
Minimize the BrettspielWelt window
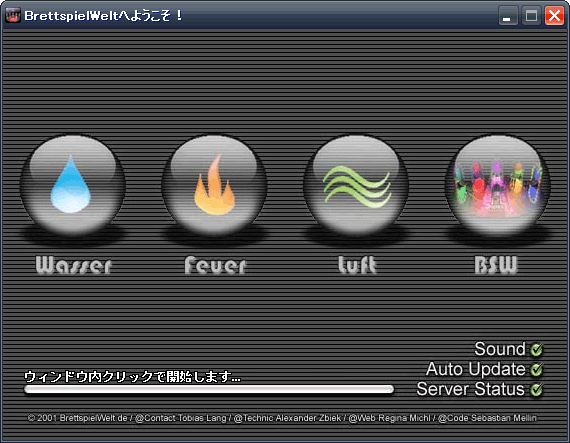pyautogui.click(x=507, y=16)
